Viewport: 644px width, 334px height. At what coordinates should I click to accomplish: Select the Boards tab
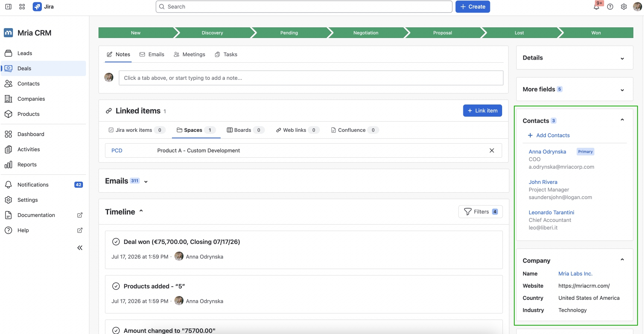tap(246, 130)
